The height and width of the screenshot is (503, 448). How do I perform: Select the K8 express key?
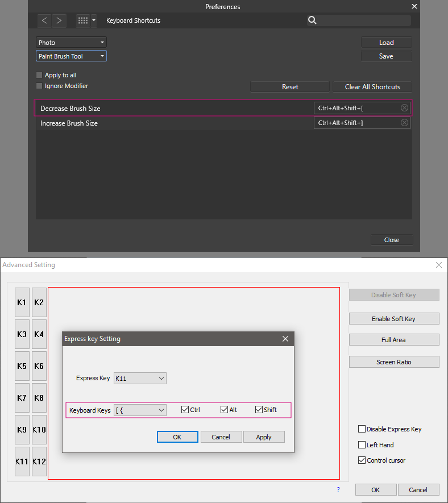39,398
